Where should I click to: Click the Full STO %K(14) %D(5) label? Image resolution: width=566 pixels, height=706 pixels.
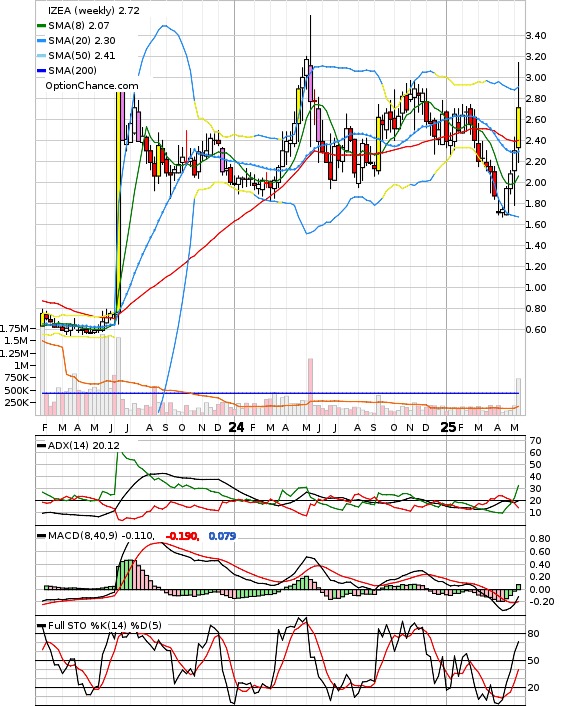pos(104,625)
